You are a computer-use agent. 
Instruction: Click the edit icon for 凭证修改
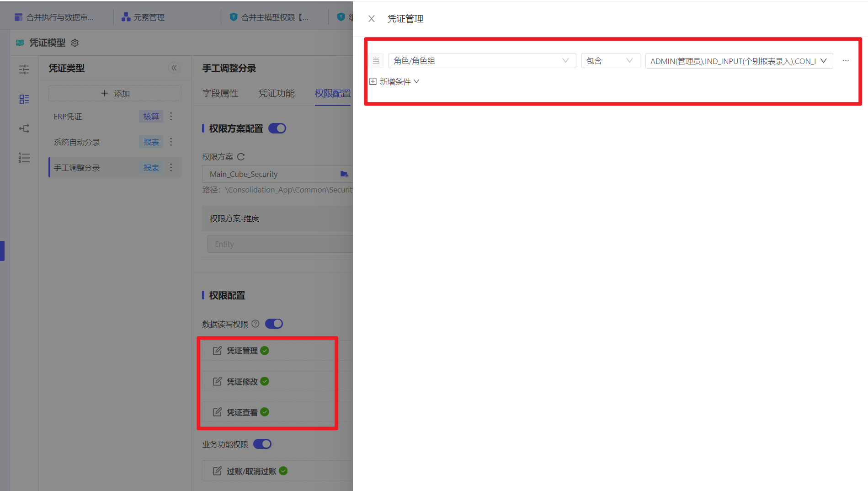pos(217,381)
